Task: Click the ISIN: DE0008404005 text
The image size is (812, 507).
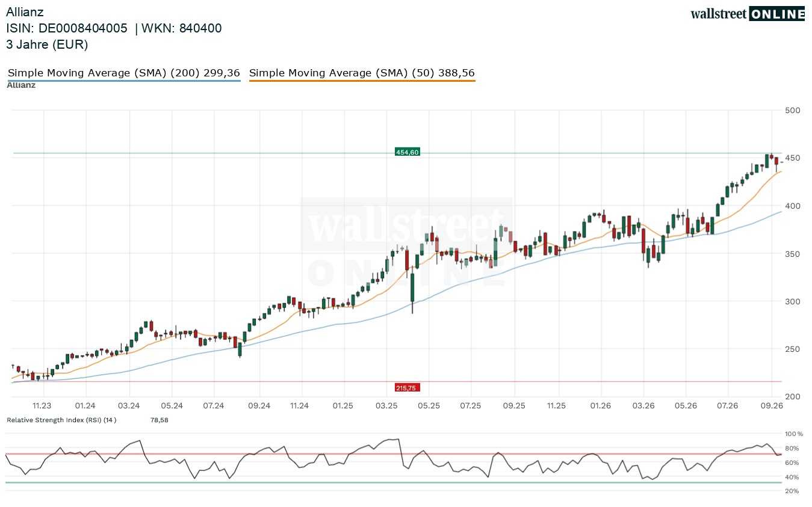Action: coord(67,28)
